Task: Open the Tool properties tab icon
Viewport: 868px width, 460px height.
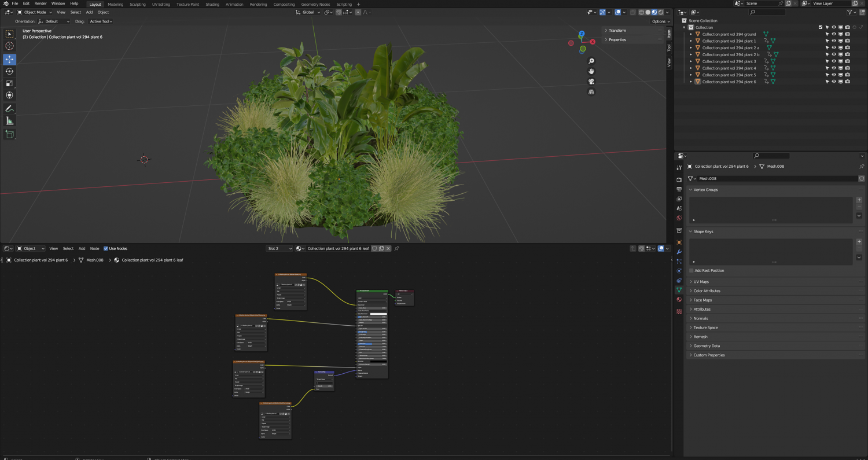Action: pos(679,168)
